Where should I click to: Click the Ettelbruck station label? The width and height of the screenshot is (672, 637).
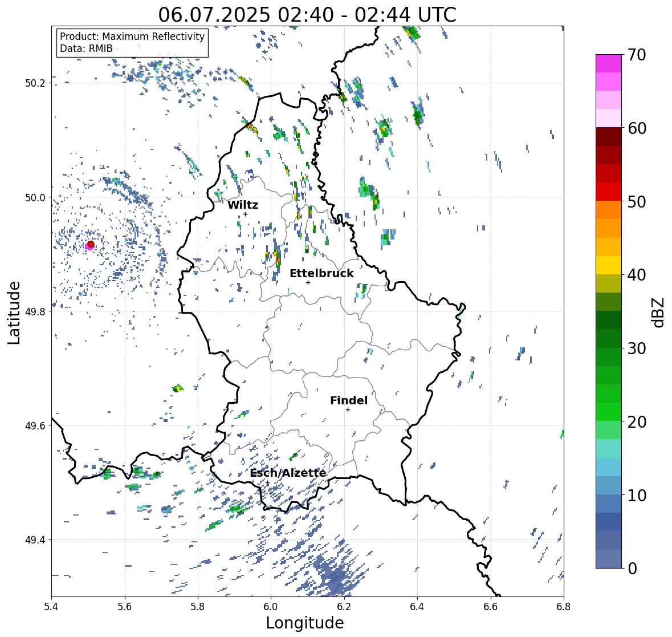(x=321, y=274)
